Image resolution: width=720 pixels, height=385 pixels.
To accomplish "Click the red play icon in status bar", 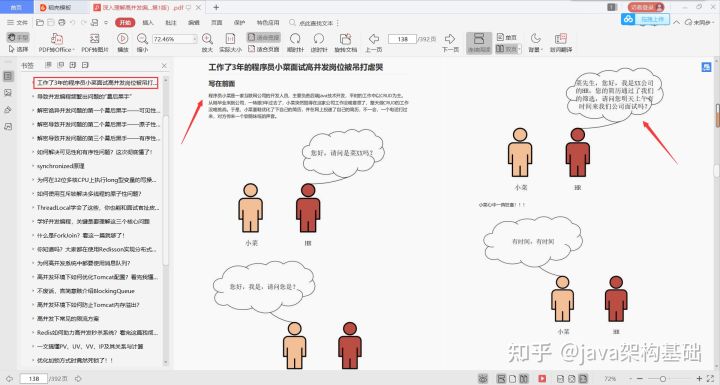I will [x=542, y=379].
